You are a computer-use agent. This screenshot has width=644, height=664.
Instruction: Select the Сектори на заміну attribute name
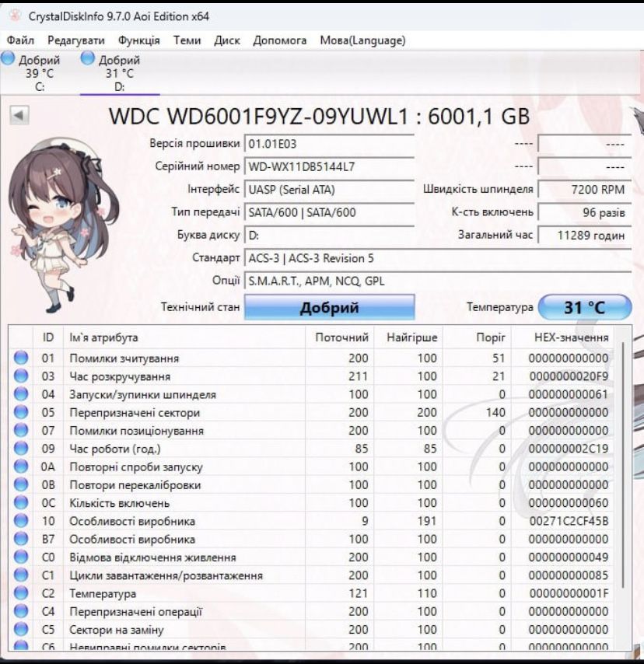tap(117, 630)
